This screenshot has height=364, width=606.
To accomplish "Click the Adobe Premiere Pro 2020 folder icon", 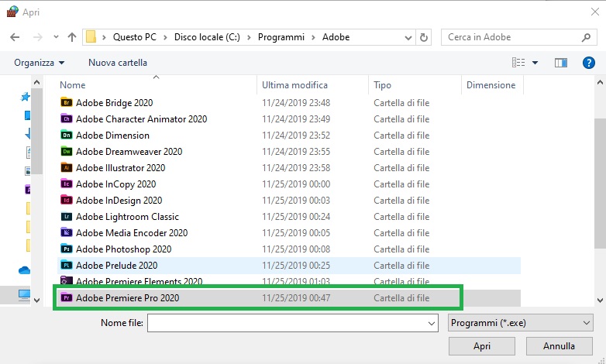I will click(67, 298).
